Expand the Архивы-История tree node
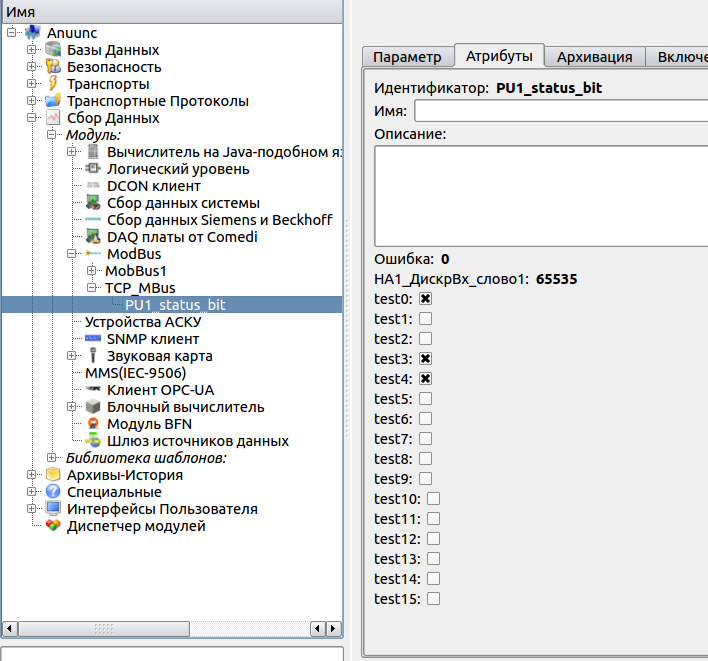Viewport: 708px width, 661px height. click(32, 475)
